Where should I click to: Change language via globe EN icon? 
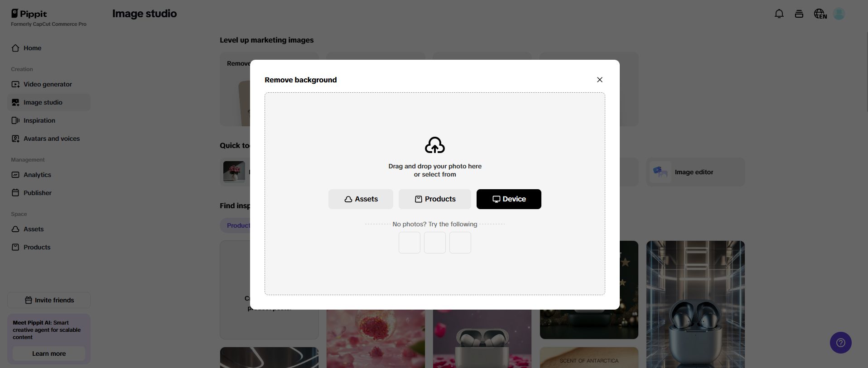[820, 14]
